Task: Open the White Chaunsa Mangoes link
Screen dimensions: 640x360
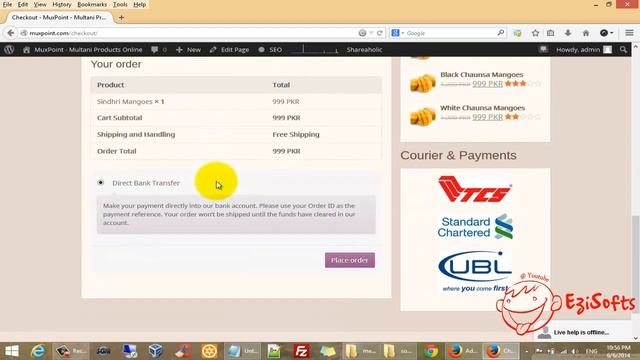Action: 482,108
